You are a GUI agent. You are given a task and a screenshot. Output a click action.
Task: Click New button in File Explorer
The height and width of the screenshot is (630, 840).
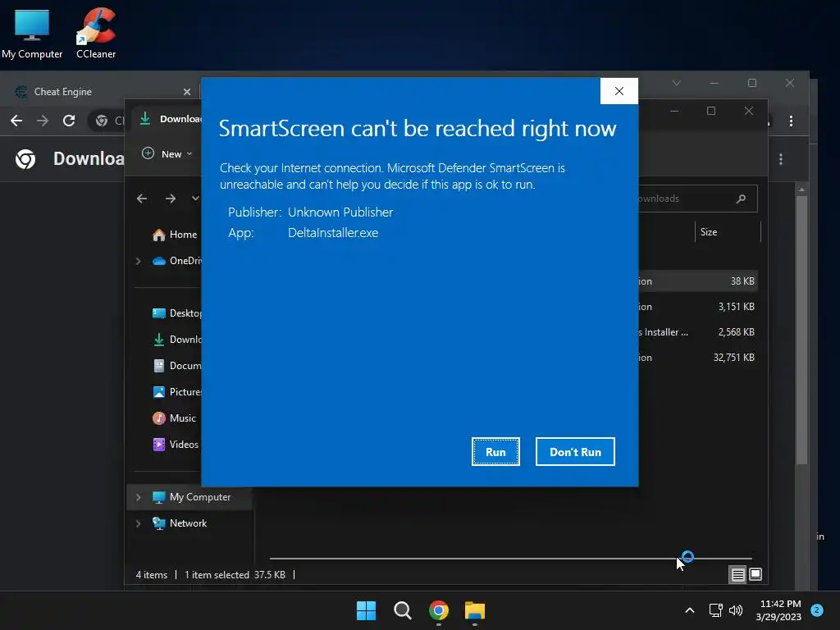pyautogui.click(x=167, y=153)
